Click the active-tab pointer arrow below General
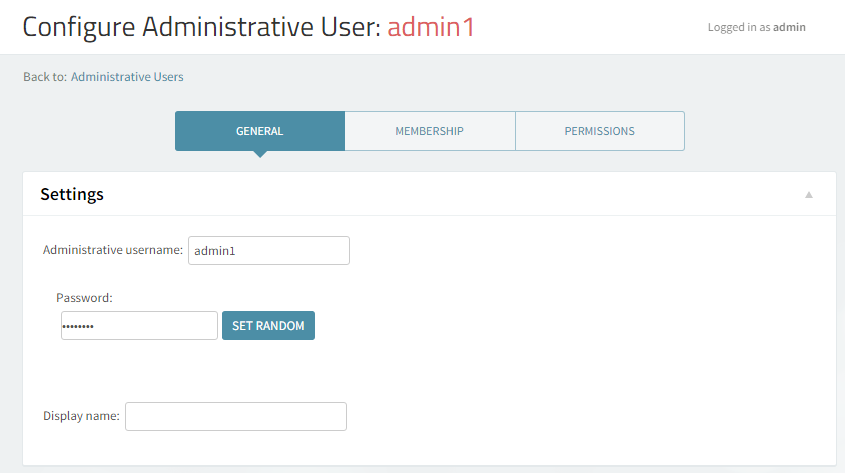 [260, 154]
